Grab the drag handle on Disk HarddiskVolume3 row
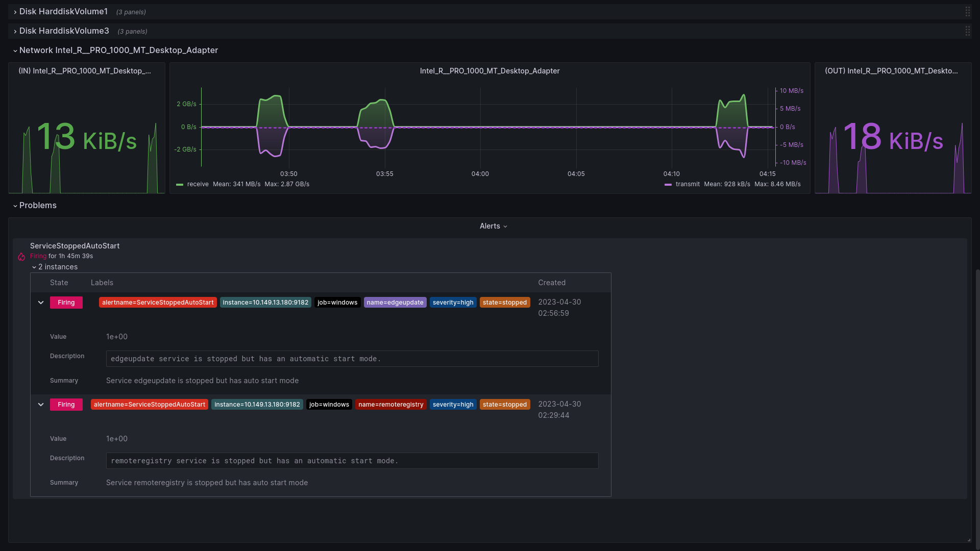The width and height of the screenshot is (980, 551). 967,31
